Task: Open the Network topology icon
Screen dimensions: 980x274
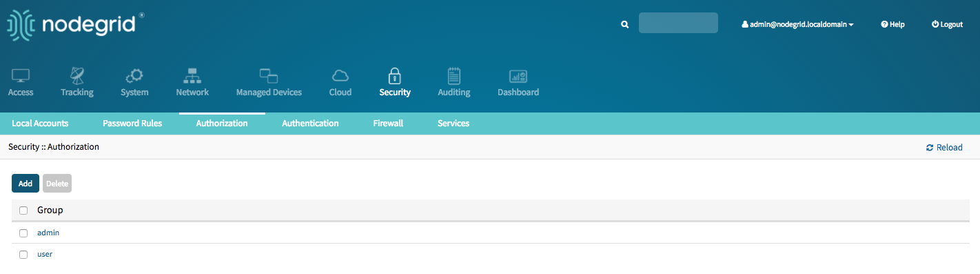Action: (x=192, y=75)
